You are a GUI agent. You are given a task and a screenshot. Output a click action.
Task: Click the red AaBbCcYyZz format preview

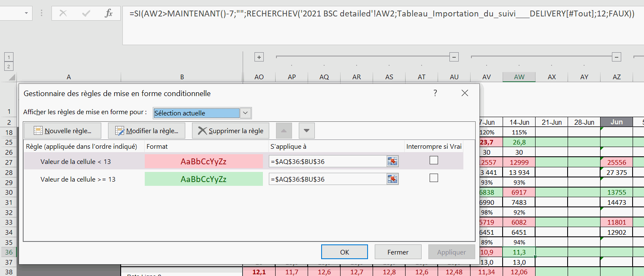[x=203, y=161]
